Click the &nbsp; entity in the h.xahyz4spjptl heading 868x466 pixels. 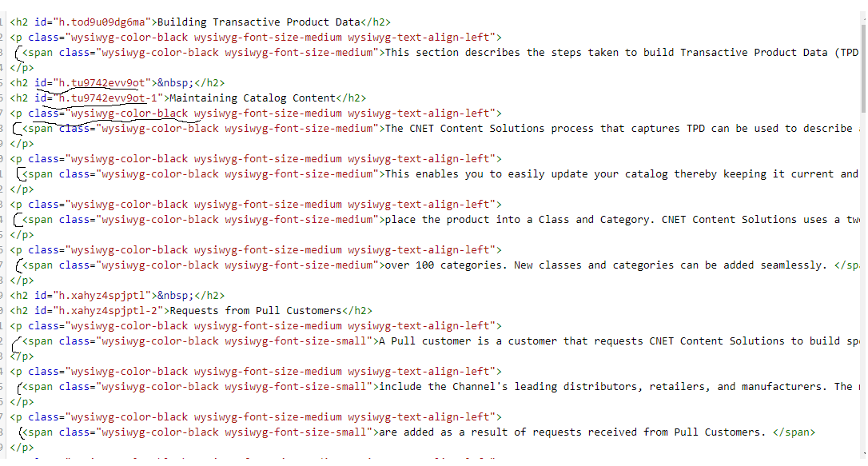pos(176,296)
